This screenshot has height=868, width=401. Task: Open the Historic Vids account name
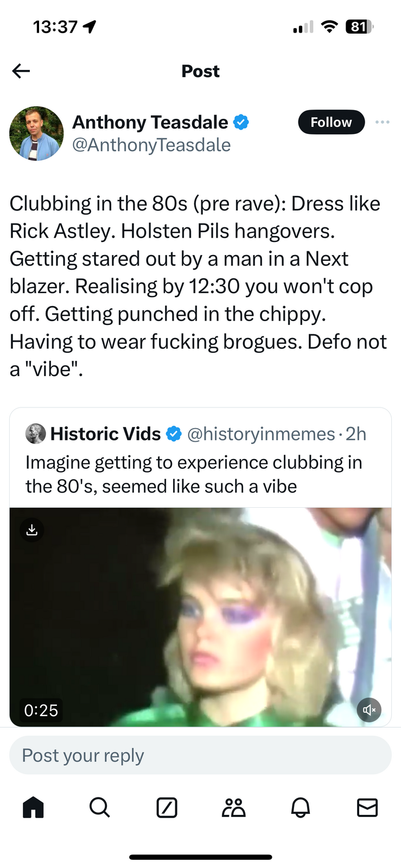coord(105,434)
